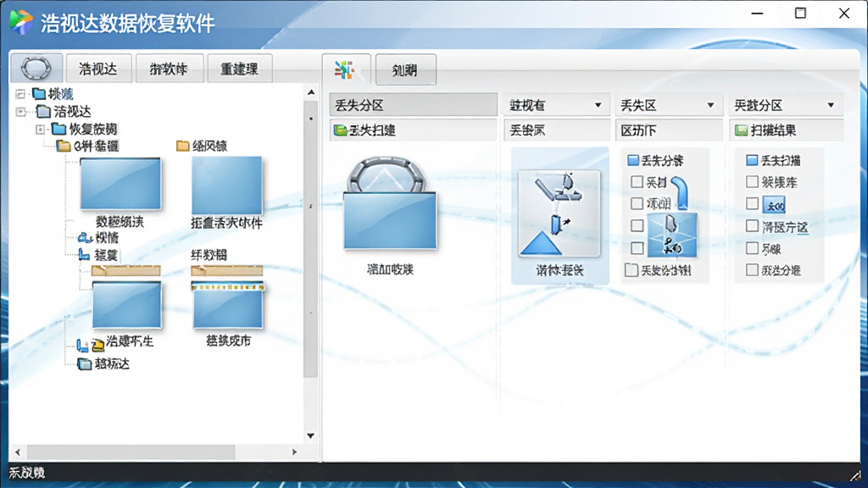Select the round ring icon tab
Viewport: 868px width, 488px height.
[36, 68]
